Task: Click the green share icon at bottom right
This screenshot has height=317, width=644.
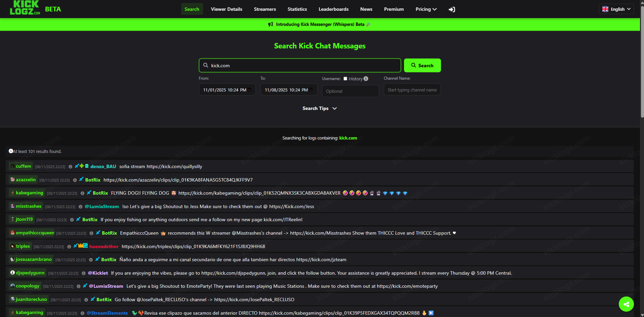Action: 626,304
